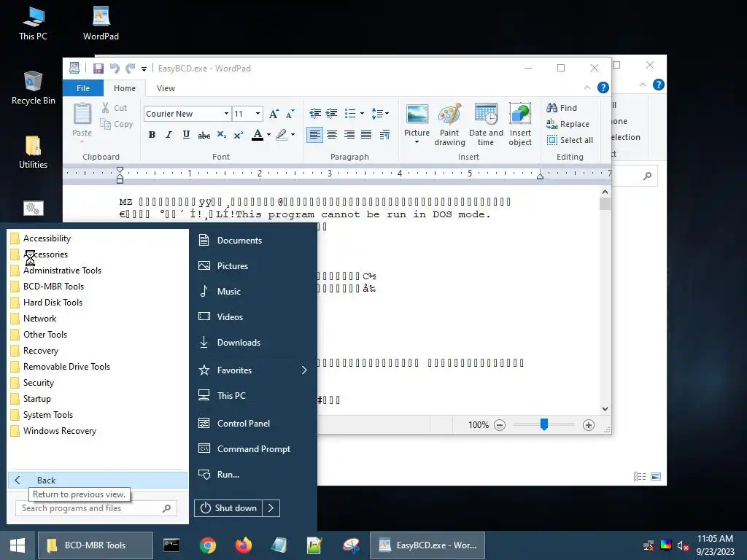The image size is (747, 560).
Task: Align text left
Action: (314, 135)
